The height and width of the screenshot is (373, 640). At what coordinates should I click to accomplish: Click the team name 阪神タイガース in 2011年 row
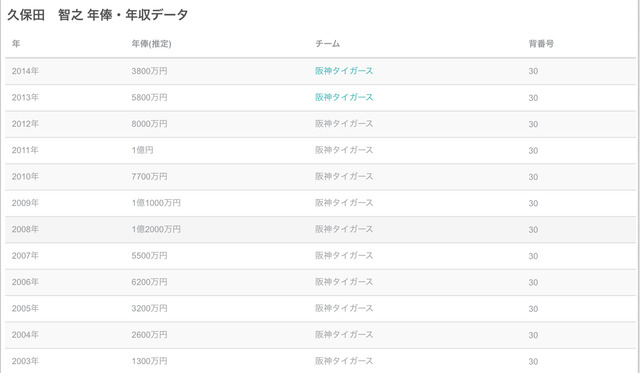344,150
